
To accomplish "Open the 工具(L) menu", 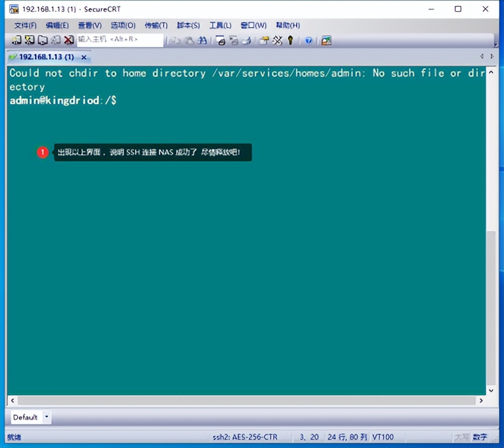I will pyautogui.click(x=220, y=25).
